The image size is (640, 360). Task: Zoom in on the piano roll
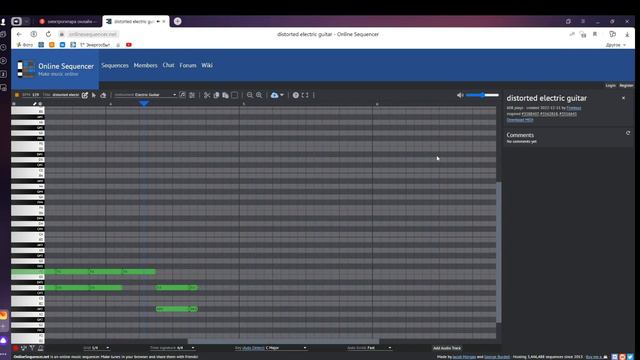pos(259,95)
